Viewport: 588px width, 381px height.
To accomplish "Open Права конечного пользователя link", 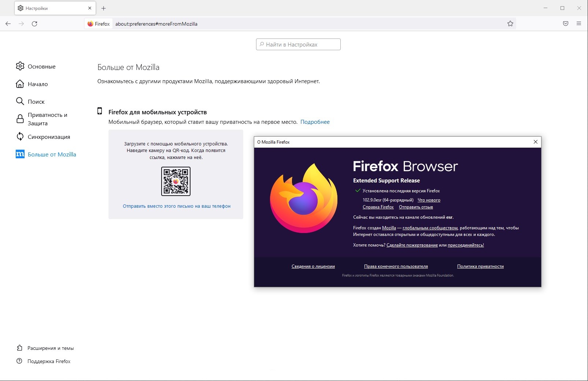I will 396,266.
